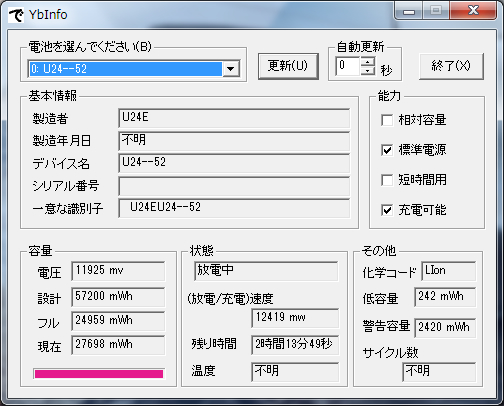Click the warning capacity 2420 mWh field
The image size is (504, 406).
[445, 328]
